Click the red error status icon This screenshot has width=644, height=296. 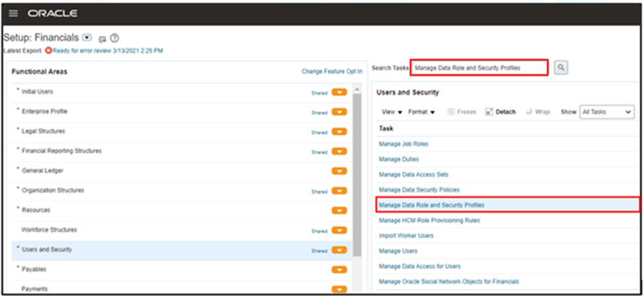coord(48,51)
